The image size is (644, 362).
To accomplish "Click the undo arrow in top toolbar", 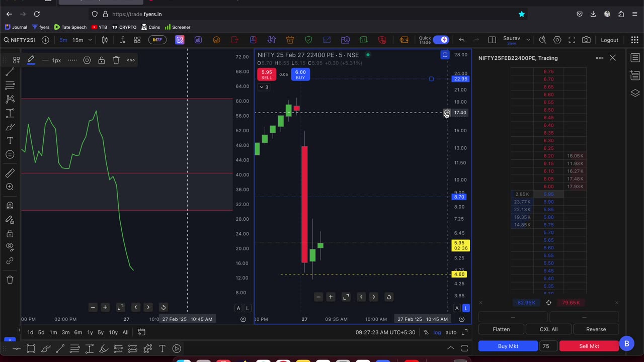I will 461,40.
